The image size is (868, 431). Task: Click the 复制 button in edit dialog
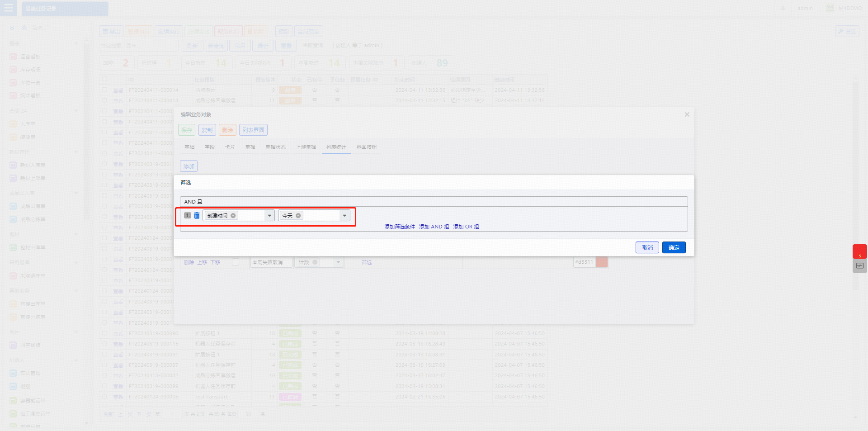[x=207, y=130]
